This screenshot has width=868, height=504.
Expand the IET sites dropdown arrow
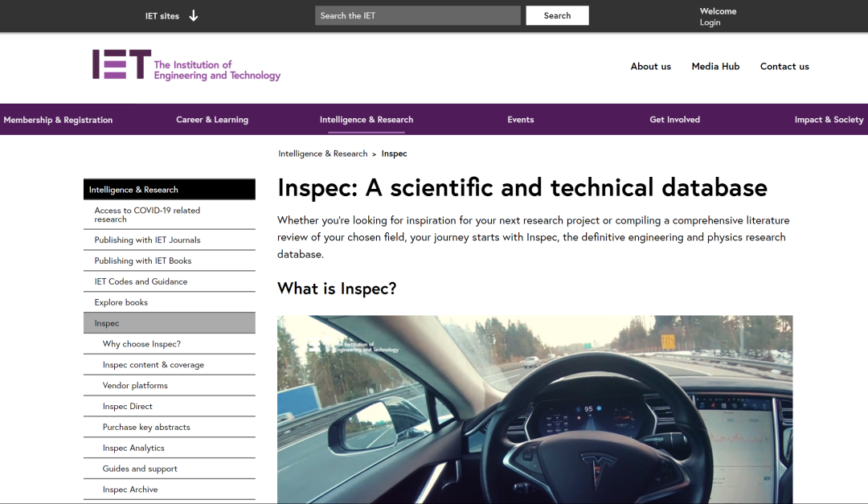193,15
